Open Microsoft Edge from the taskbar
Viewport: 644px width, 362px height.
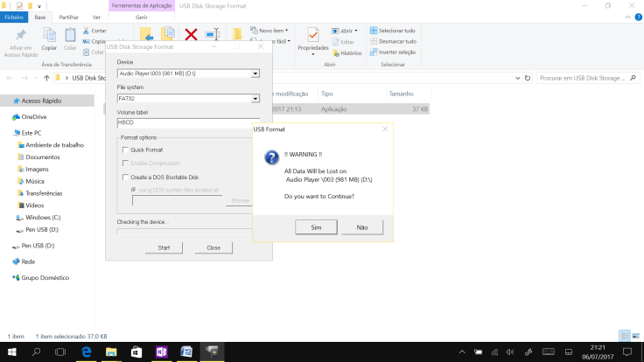(87, 352)
